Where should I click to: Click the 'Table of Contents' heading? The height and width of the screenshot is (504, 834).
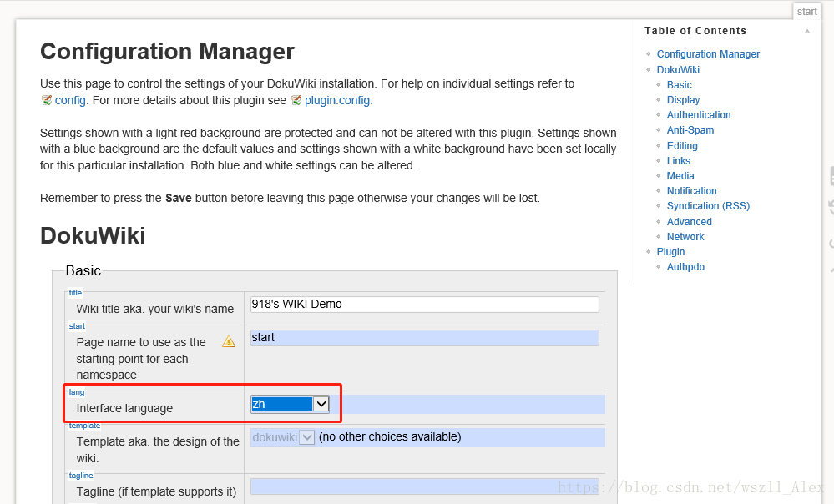(x=695, y=31)
